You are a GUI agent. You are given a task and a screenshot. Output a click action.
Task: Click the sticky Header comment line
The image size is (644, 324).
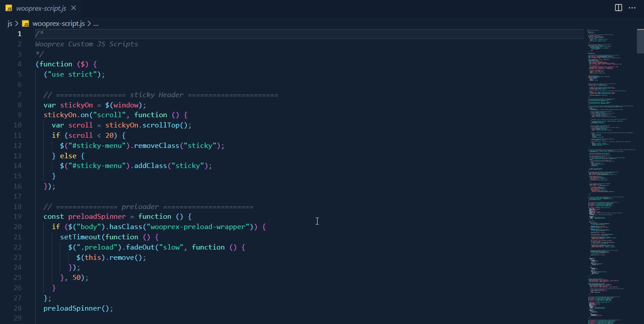tap(161, 95)
